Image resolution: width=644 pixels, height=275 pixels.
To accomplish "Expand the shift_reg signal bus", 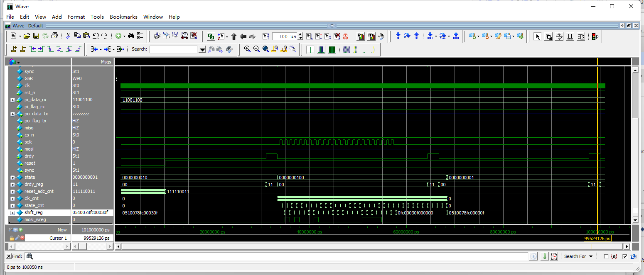I will click(12, 213).
